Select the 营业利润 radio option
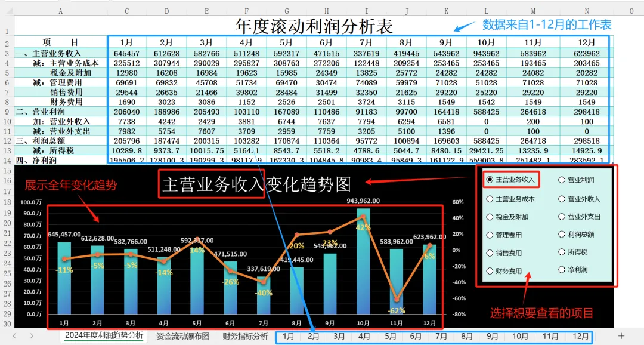644x345 pixels. 562,180
